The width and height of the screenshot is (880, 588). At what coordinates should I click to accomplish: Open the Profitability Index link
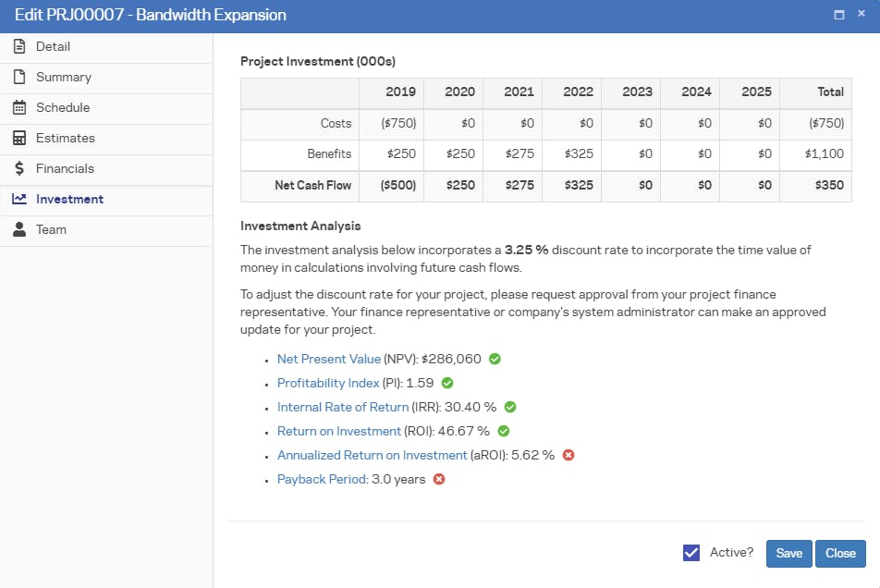pos(328,383)
